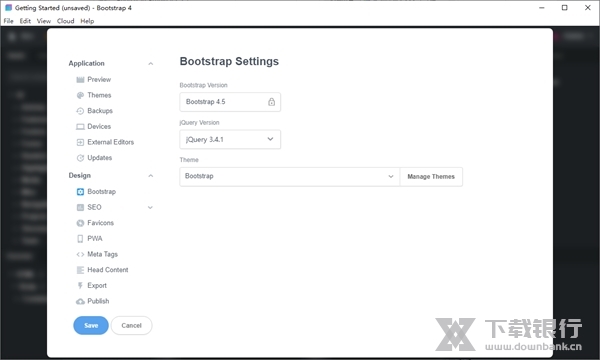Select Backups settings label
Image resolution: width=600 pixels, height=360 pixels.
(x=100, y=111)
